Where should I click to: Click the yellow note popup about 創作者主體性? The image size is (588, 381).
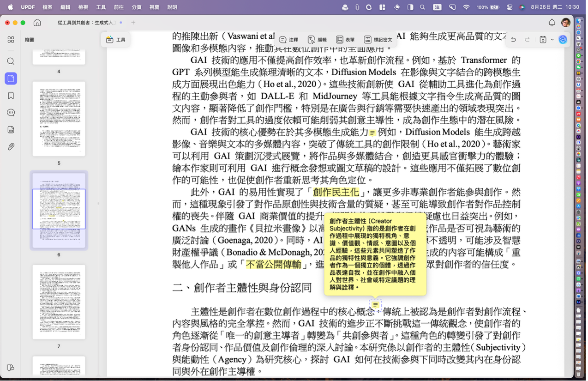pos(375,254)
